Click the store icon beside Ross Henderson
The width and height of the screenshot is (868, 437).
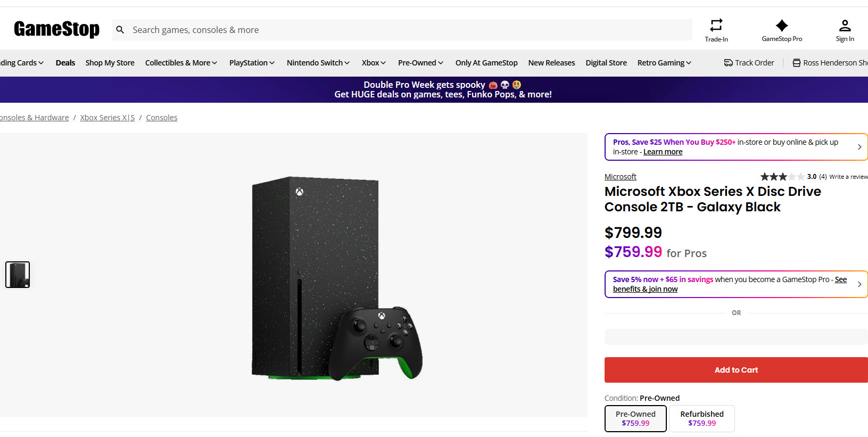pos(796,63)
